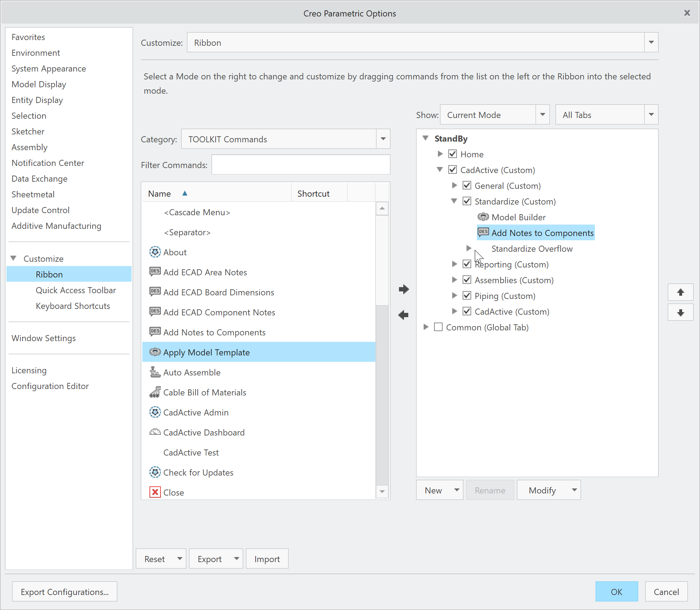The image size is (700, 610).
Task: Click the remove-from-ribbon left arrow icon
Action: point(404,315)
